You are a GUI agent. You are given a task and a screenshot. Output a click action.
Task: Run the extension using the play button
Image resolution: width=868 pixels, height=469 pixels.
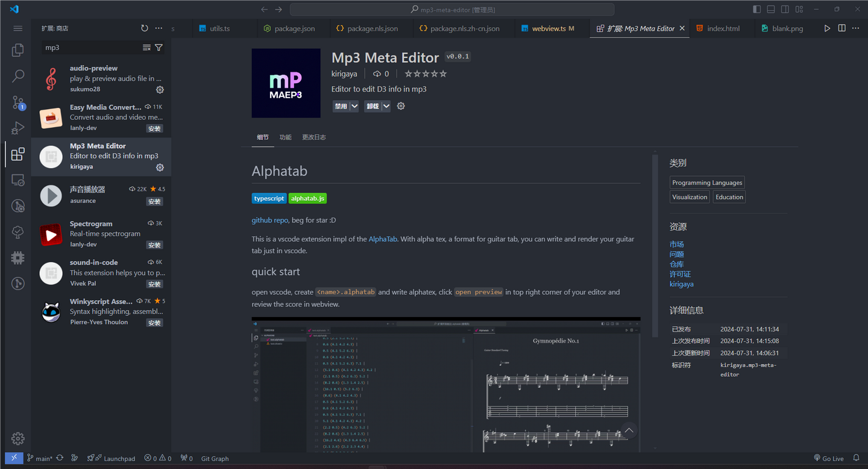click(x=827, y=28)
